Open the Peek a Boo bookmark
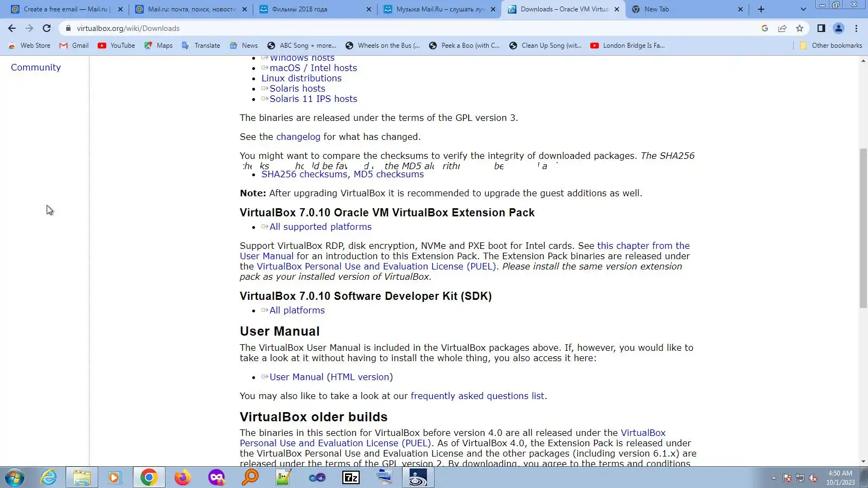The height and width of the screenshot is (488, 868). 464,46
